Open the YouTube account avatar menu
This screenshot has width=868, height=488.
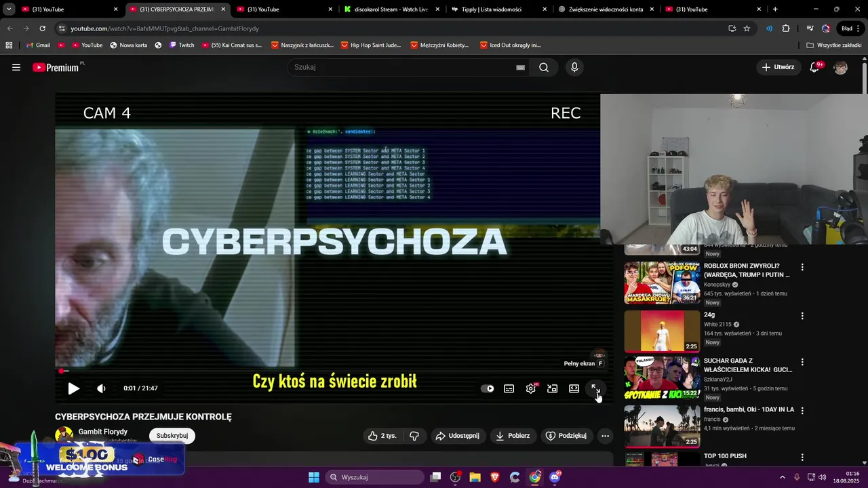tap(840, 67)
